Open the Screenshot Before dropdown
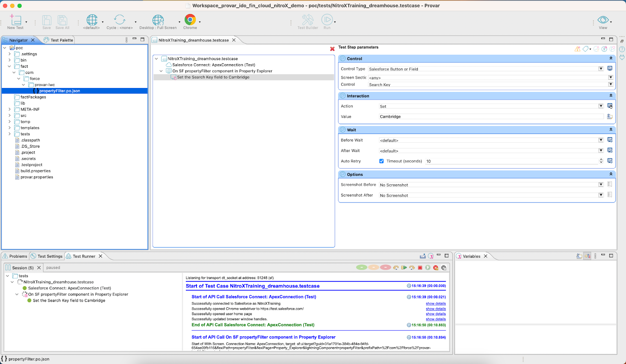This screenshot has width=626, height=364. pyautogui.click(x=601, y=185)
